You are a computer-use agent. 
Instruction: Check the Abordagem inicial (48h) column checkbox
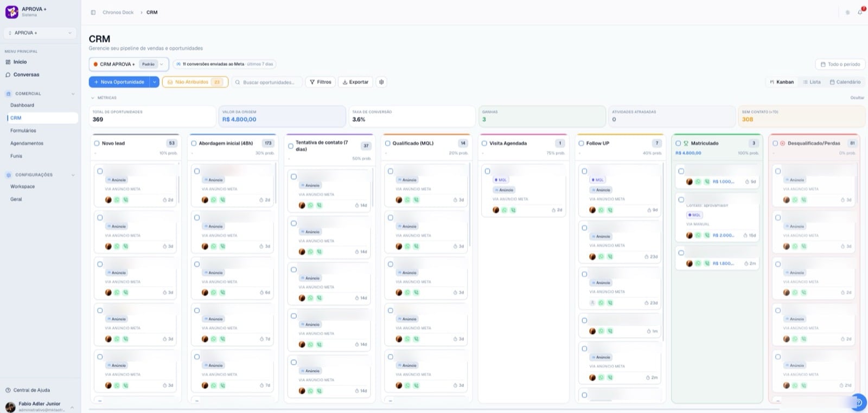click(x=194, y=144)
